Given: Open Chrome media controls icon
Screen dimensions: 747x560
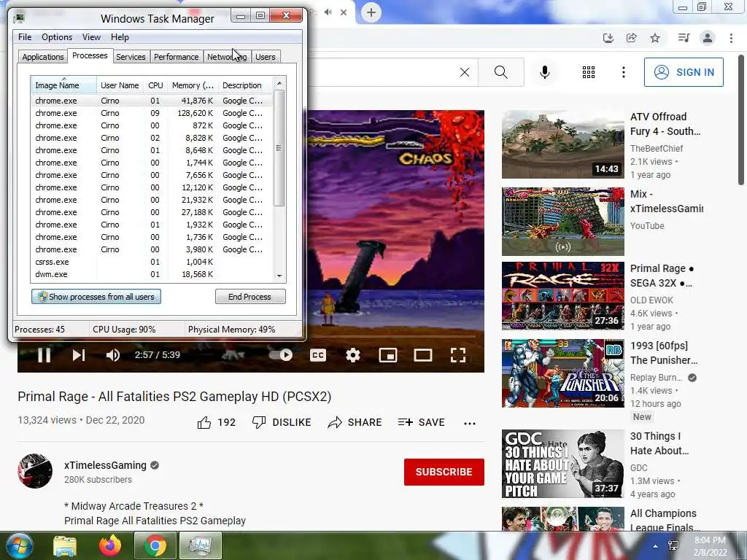Looking at the screenshot, I should point(684,38).
